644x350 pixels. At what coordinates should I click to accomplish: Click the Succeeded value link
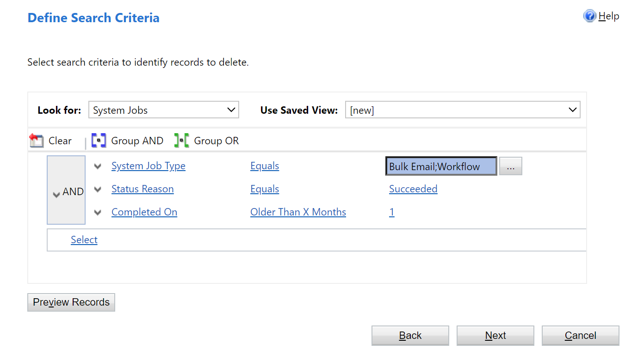click(x=413, y=189)
